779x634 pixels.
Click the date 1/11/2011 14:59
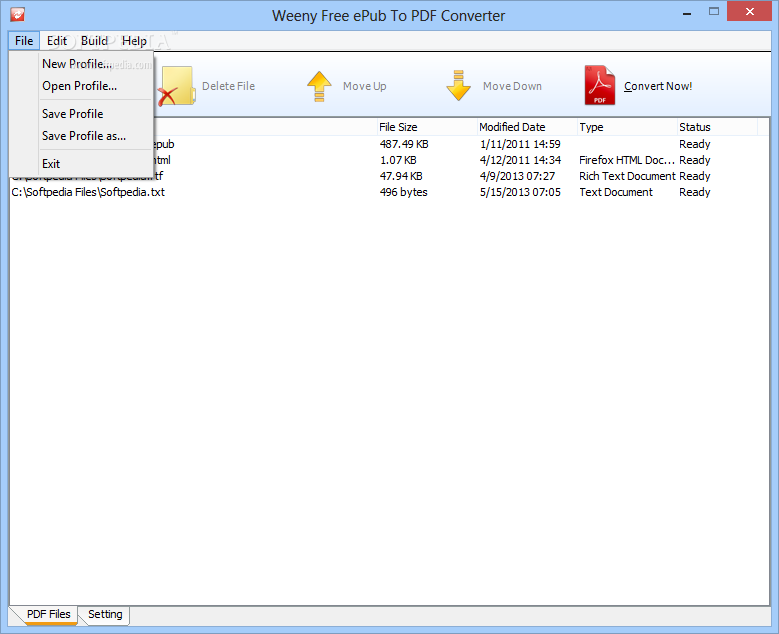point(520,144)
